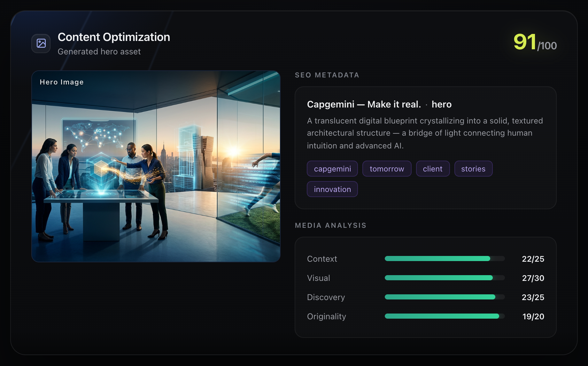Click the 27/30 Visual score value

[x=533, y=278]
